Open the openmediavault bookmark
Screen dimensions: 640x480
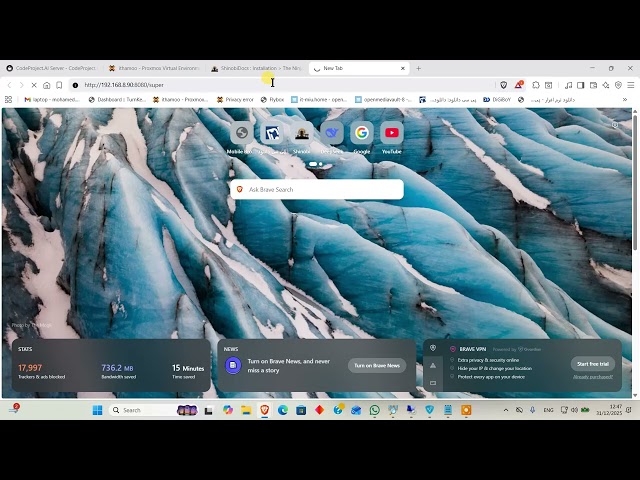384,99
